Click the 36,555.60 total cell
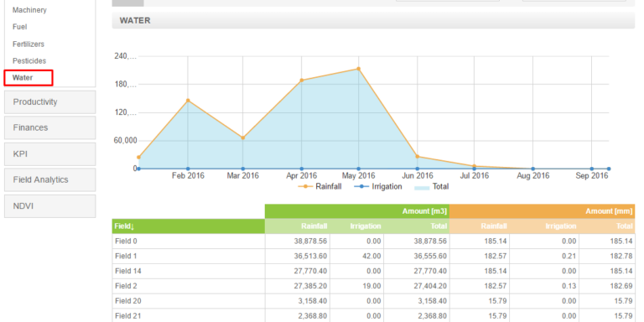 [417, 257]
